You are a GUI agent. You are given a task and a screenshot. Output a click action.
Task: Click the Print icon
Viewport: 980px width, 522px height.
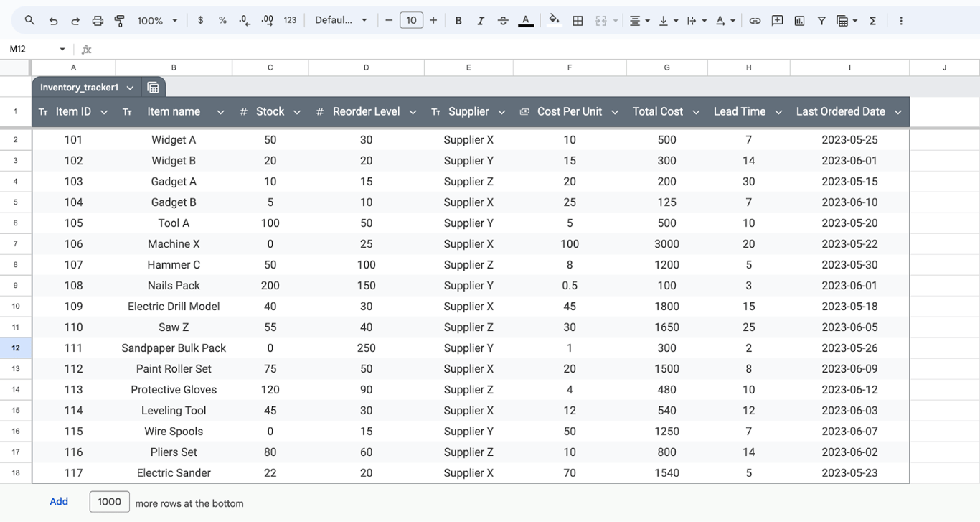tap(98, 21)
